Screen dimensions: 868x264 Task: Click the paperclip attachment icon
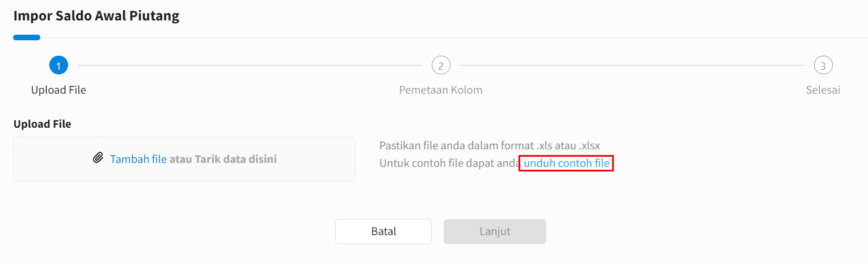[x=99, y=158]
